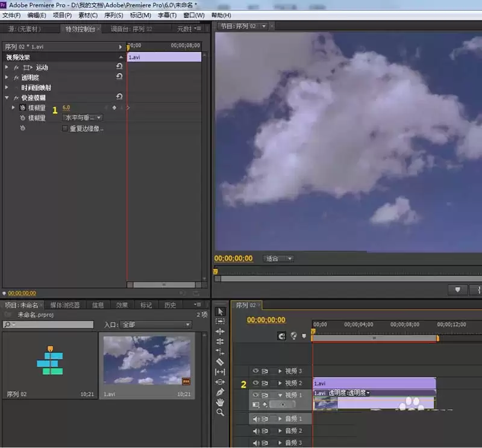
Task: Open 水平与垂直 blur dimension dropdown
Action: pos(83,117)
